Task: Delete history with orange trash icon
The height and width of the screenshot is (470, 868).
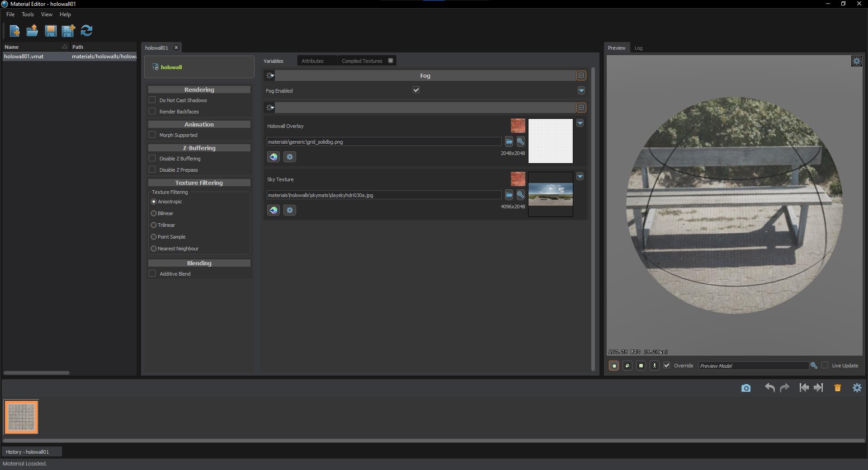Action: (837, 388)
